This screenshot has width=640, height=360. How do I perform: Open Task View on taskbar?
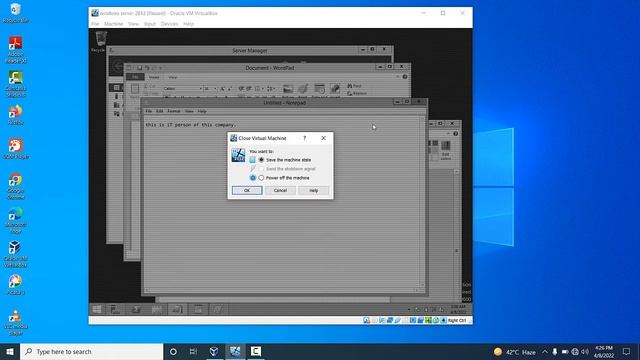[x=193, y=351]
